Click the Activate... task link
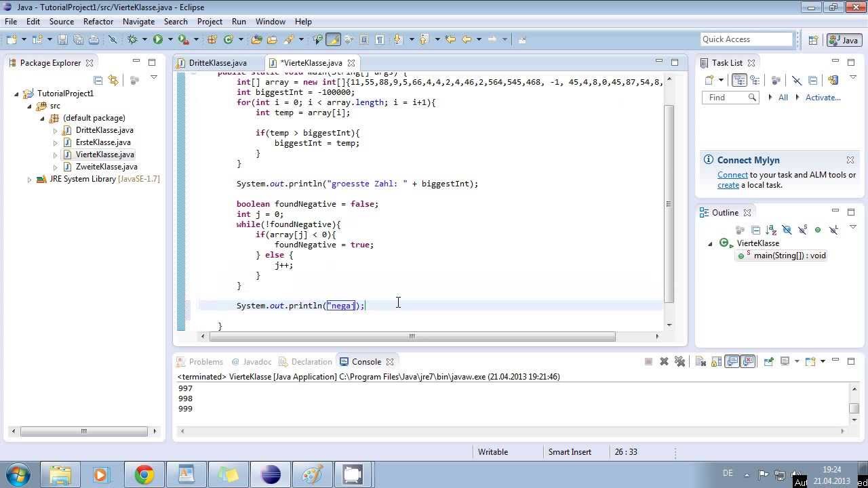 coord(823,98)
